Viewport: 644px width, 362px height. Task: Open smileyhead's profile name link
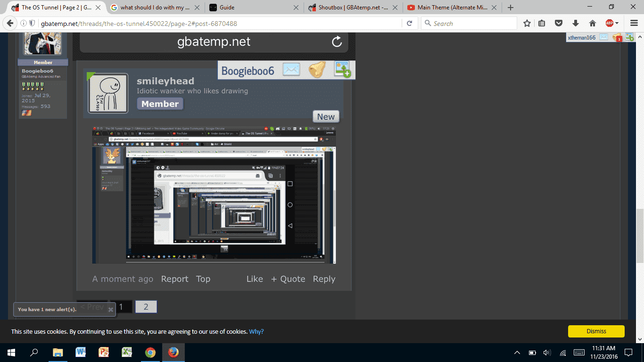click(165, 81)
